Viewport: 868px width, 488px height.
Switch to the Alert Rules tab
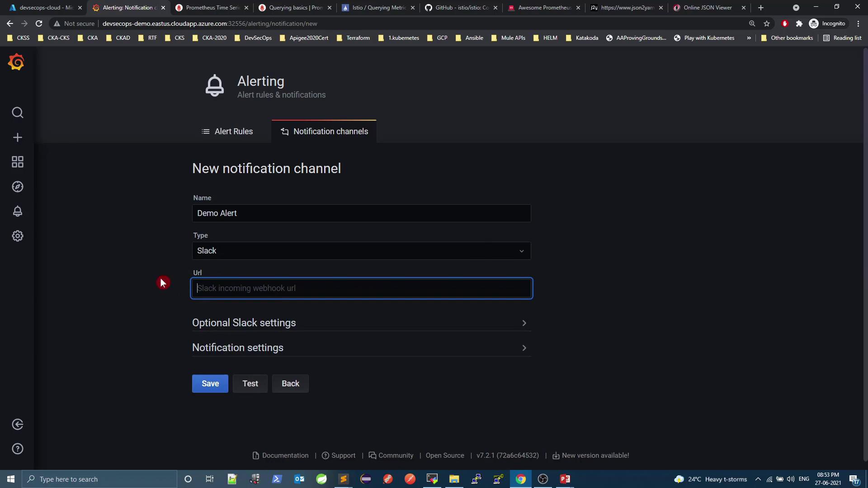click(227, 131)
